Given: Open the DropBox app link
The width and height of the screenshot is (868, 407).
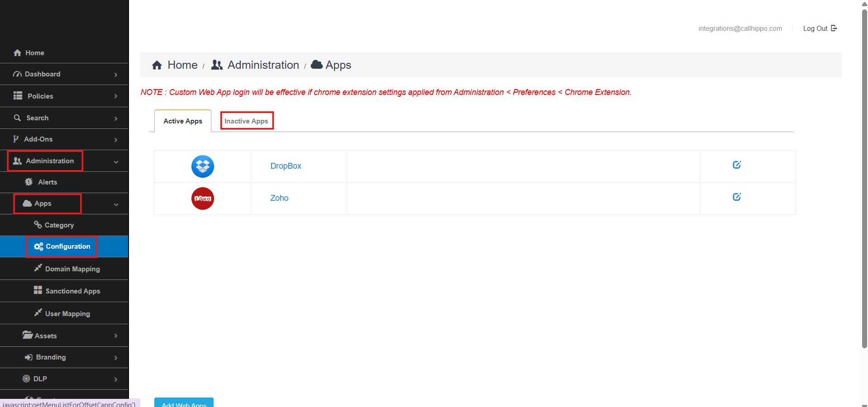Looking at the screenshot, I should pos(286,166).
